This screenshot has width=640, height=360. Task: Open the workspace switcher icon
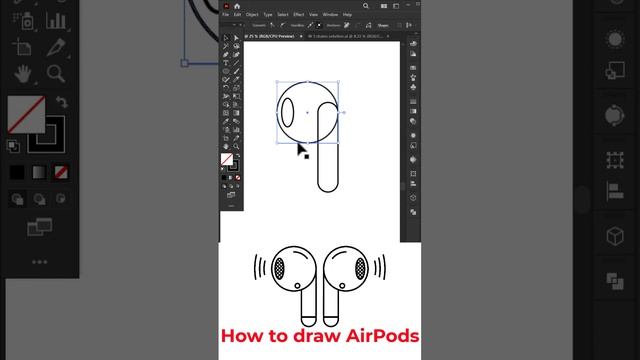click(396, 6)
